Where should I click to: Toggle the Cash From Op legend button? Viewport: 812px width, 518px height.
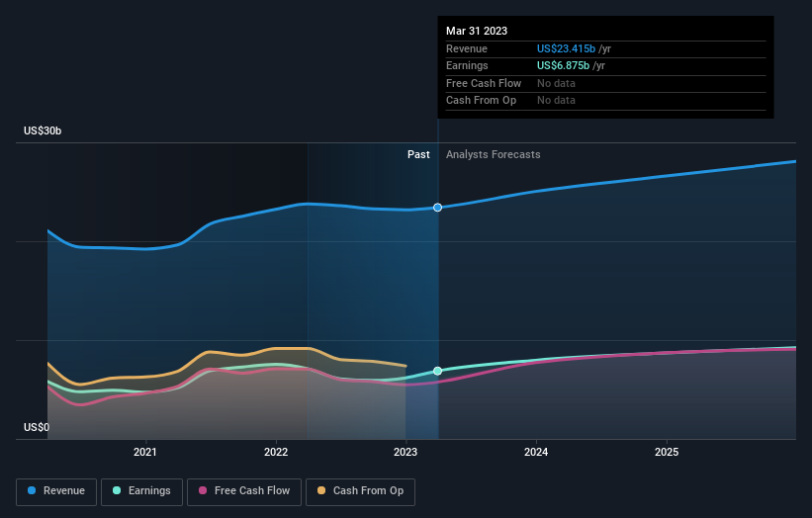pos(360,491)
